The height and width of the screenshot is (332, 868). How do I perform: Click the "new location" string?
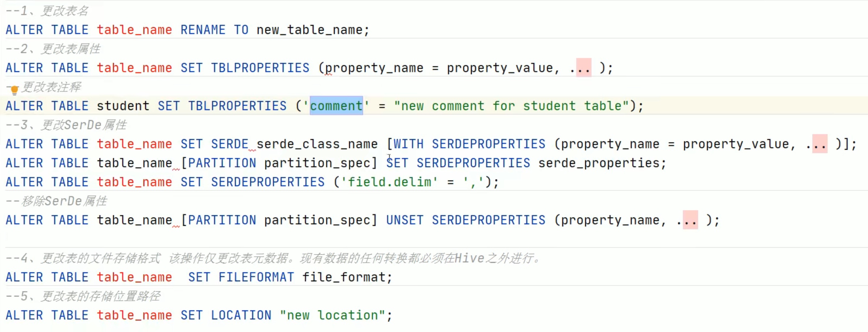click(332, 315)
